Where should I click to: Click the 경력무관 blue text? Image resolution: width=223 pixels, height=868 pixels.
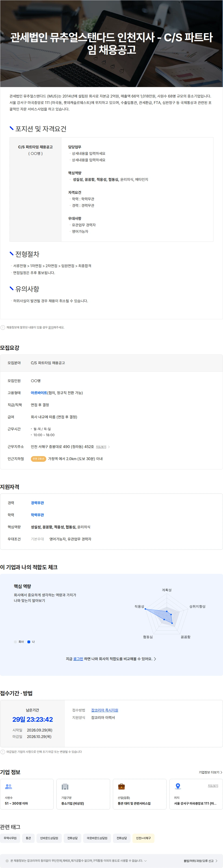(37, 503)
